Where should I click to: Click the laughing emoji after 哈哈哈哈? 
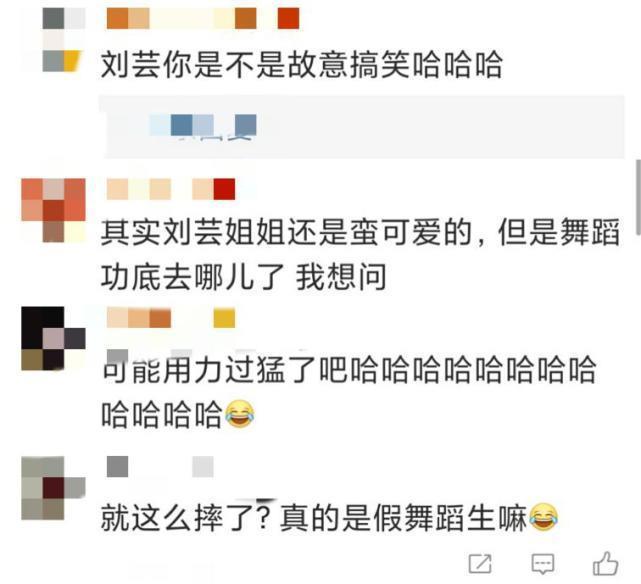(x=240, y=414)
